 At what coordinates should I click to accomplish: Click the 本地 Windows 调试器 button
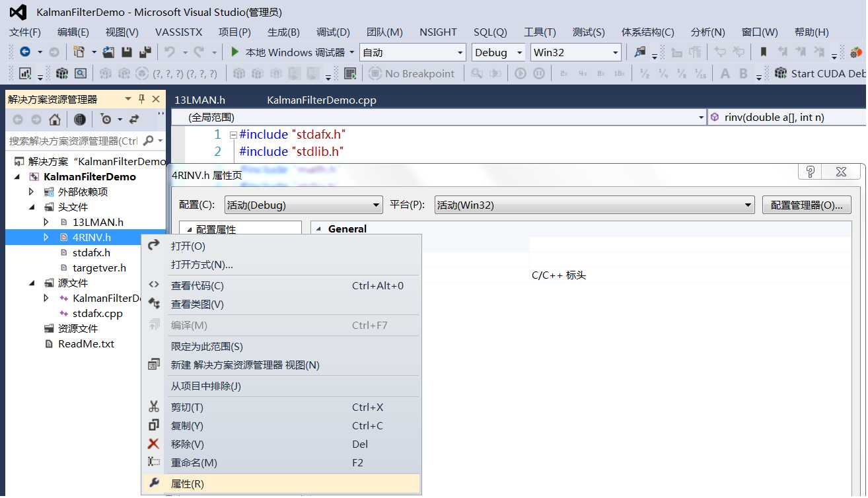tap(287, 52)
